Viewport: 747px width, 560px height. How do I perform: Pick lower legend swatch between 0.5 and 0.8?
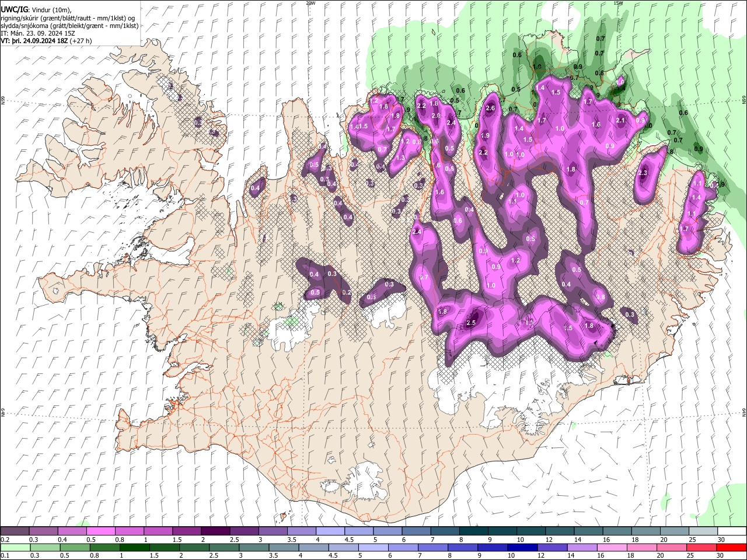point(75,547)
